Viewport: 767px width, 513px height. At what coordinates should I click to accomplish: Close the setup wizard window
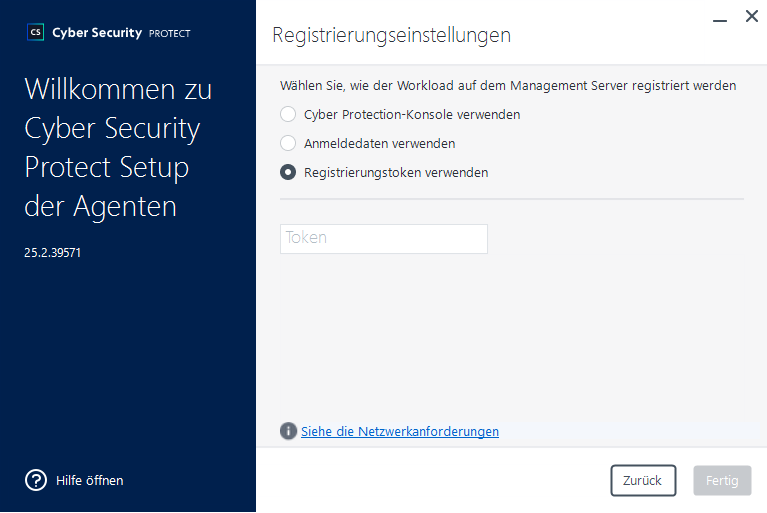tap(751, 17)
